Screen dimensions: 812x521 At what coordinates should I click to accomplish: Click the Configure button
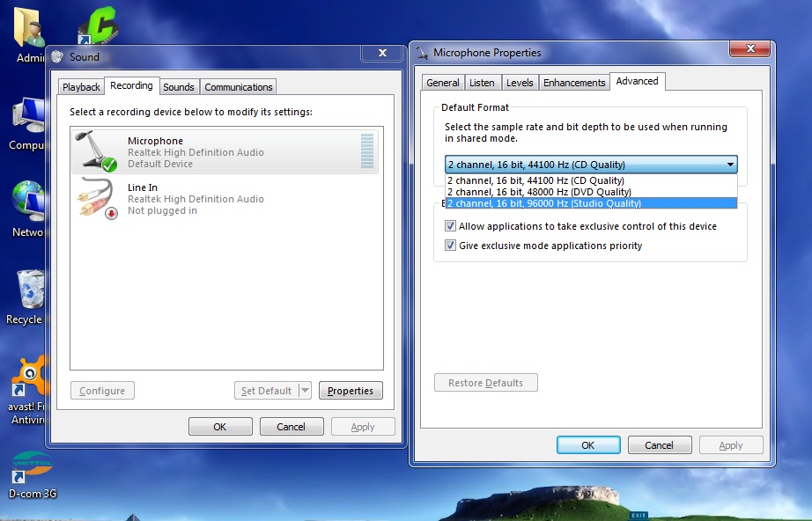pos(102,391)
